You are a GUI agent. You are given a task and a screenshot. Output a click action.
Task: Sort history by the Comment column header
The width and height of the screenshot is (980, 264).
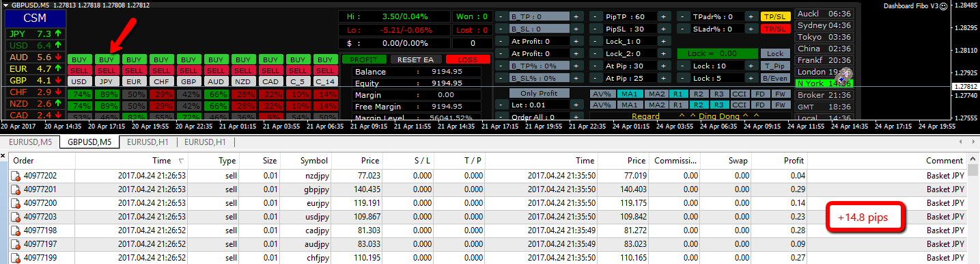[x=888, y=161]
